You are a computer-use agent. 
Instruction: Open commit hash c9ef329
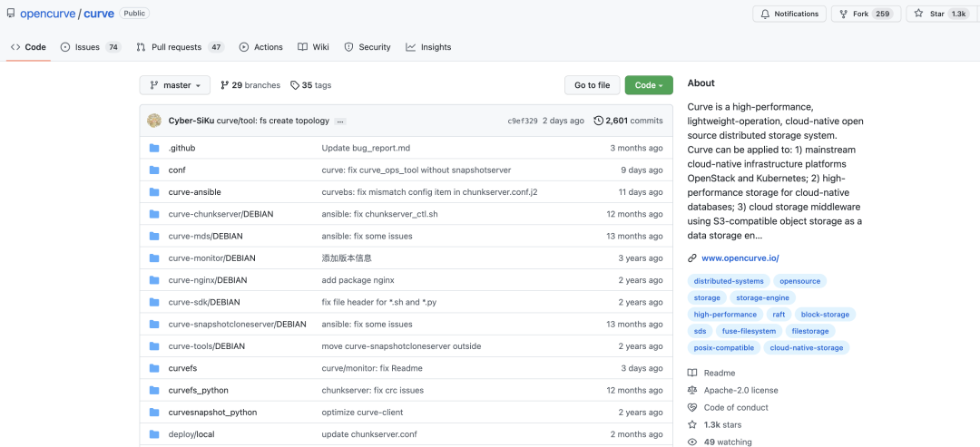click(x=523, y=121)
